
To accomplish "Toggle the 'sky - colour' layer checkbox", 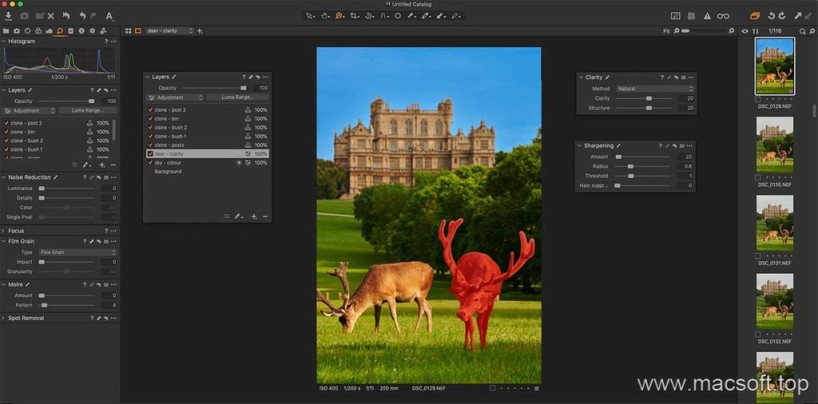I will click(x=150, y=162).
